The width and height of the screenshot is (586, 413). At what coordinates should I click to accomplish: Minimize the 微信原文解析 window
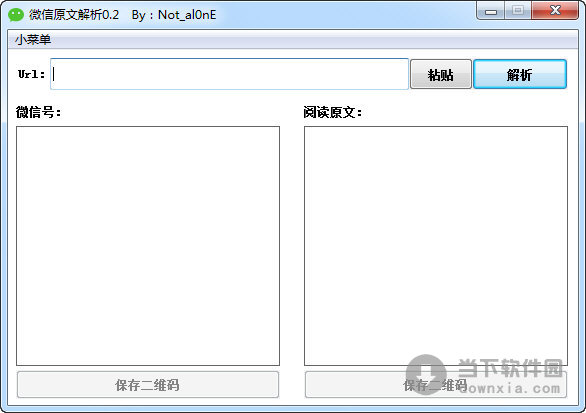pos(491,11)
